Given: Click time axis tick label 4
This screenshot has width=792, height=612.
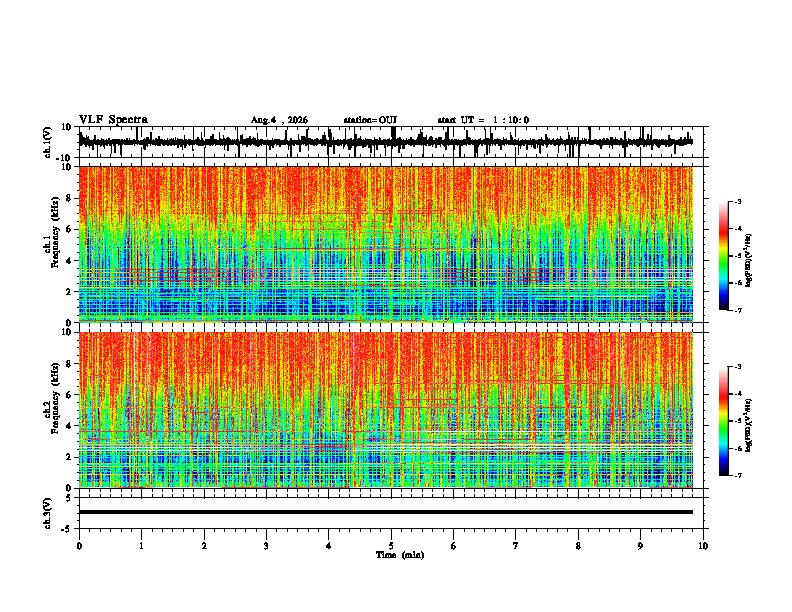Looking at the screenshot, I should pyautogui.click(x=329, y=546).
